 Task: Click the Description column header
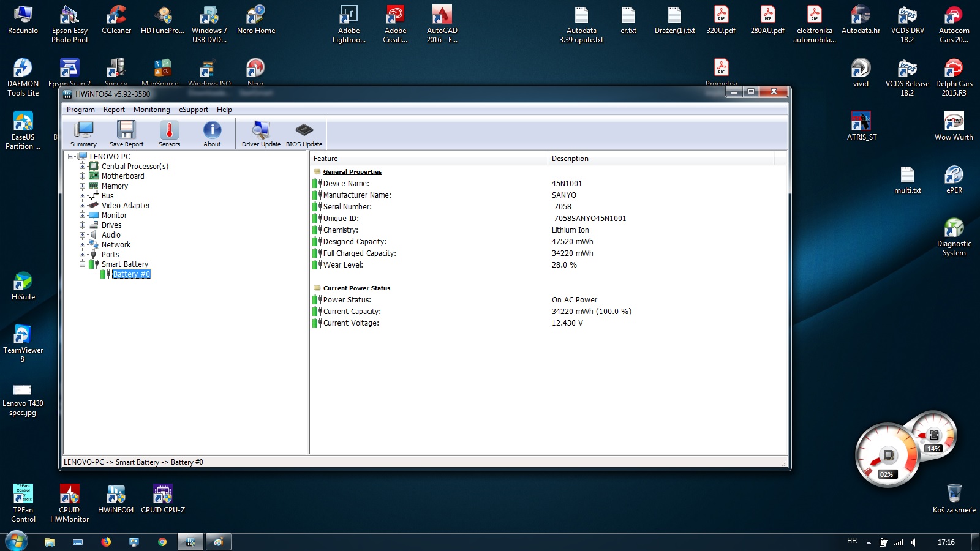[661, 159]
